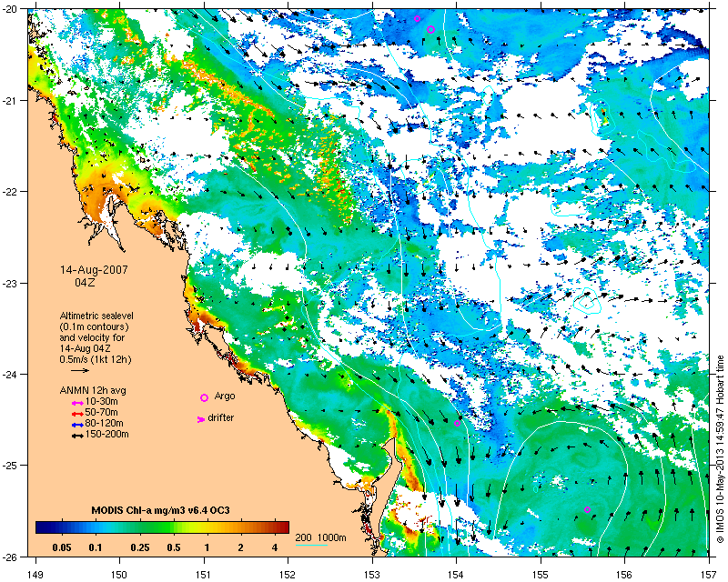Click the '14-Aug-2007' date label

[94, 270]
